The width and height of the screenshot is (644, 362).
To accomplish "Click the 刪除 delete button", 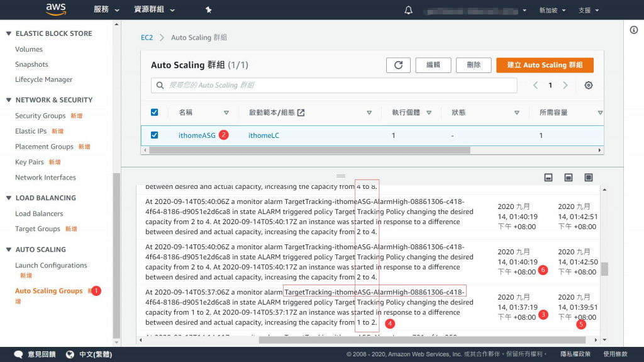I will click(x=474, y=65).
